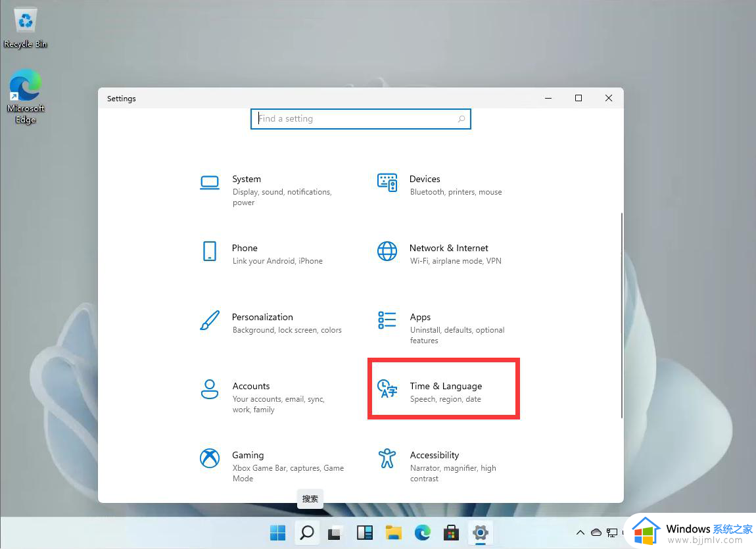Open the Time & Language icon

tap(387, 389)
